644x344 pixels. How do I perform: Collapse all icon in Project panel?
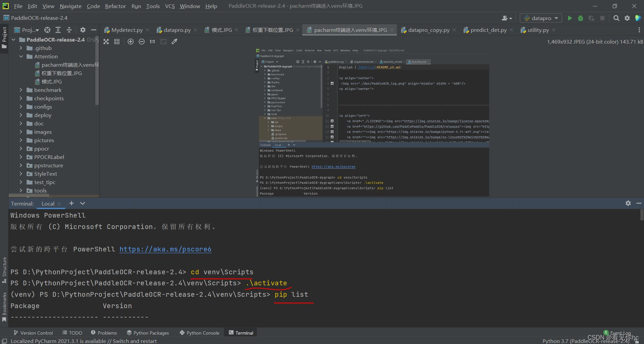click(69, 30)
